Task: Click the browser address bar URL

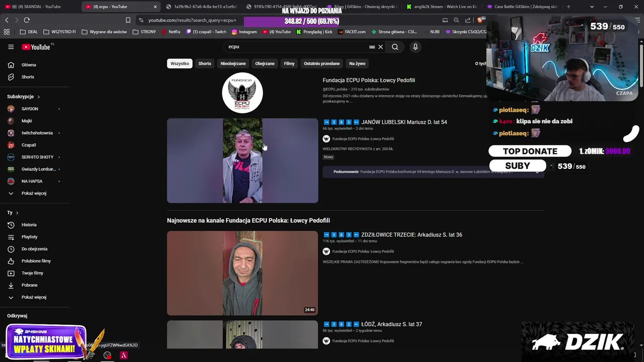Action: pyautogui.click(x=192, y=20)
